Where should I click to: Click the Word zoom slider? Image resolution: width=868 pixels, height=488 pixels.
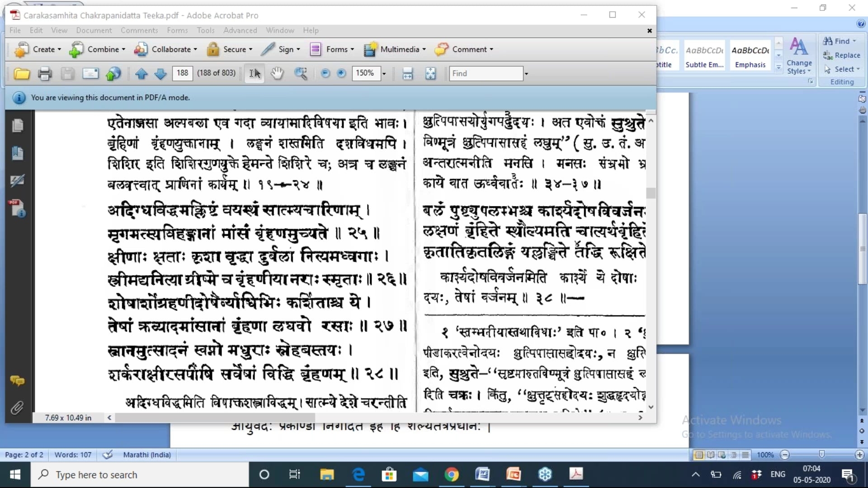coord(821,455)
